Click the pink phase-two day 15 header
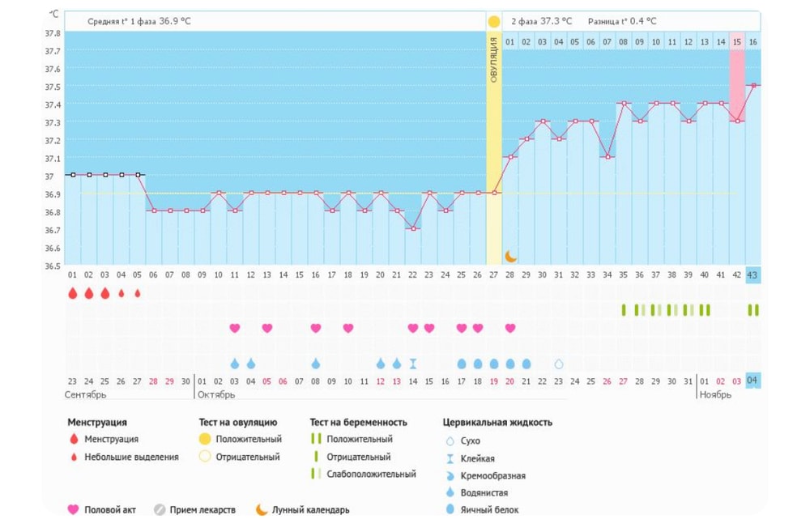 (x=736, y=41)
